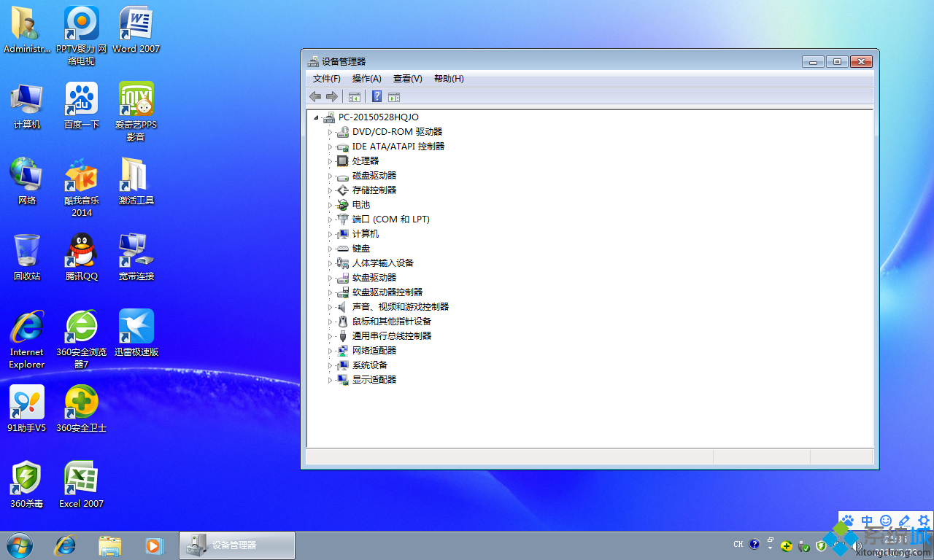Click the Help question mark toolbar icon
The height and width of the screenshot is (560, 934).
pyautogui.click(x=377, y=96)
